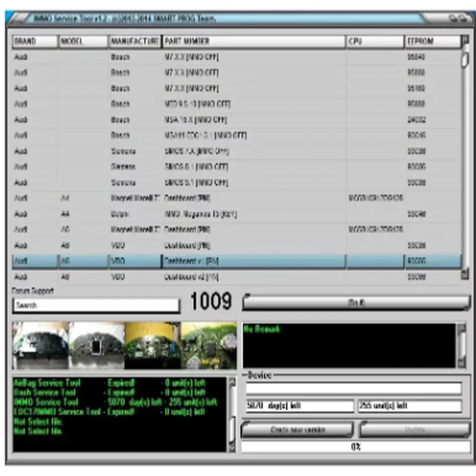Select the Audi A4 Delphi IMMO Megamos row
This screenshot has height=476, width=476.
pos(237,214)
